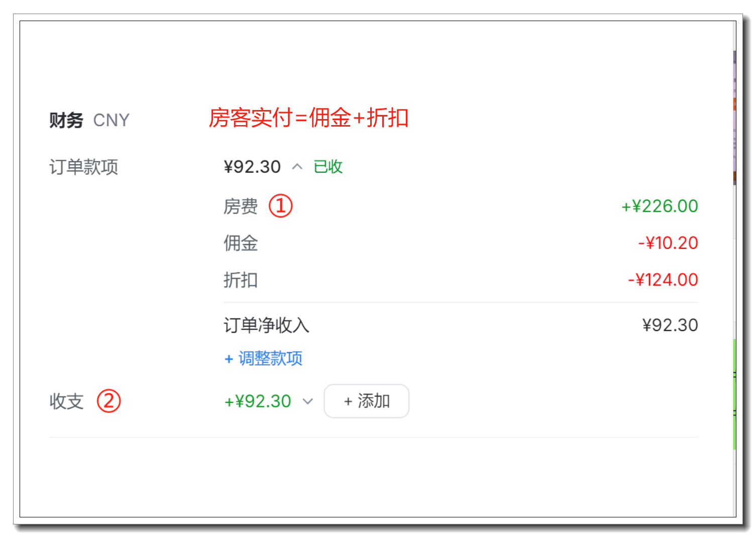Click the +¥226.00 room fee amount
756x538 pixels.
pyautogui.click(x=660, y=206)
